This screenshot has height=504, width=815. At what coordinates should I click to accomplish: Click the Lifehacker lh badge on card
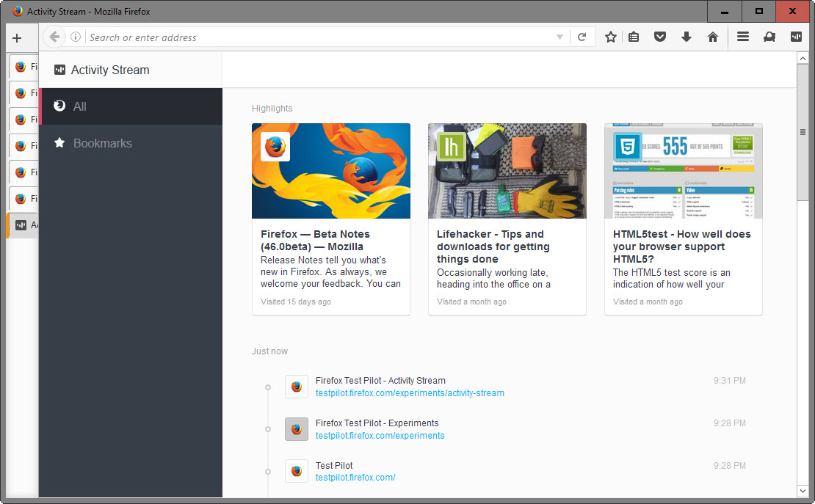tap(451, 147)
